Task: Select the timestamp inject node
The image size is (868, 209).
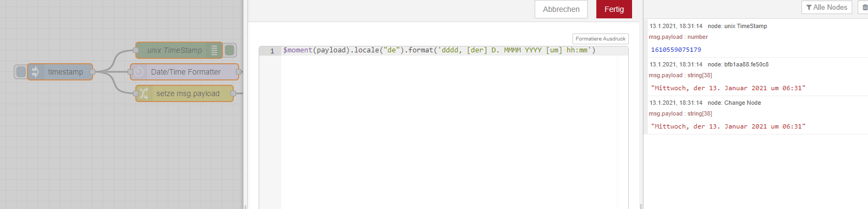Action: [x=60, y=72]
